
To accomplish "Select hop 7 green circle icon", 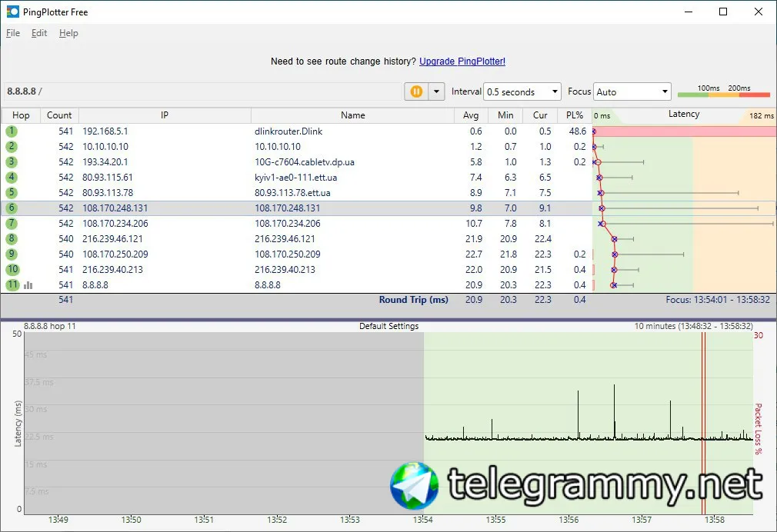I will 12,224.
